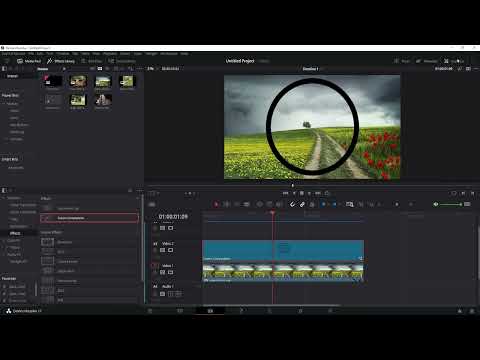Select the Selection Mode arrow tool

click(216, 204)
